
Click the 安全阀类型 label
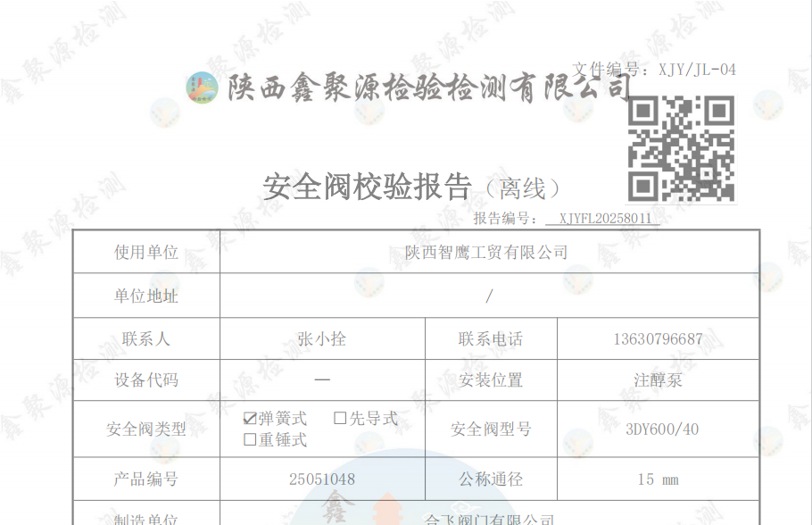coord(146,429)
